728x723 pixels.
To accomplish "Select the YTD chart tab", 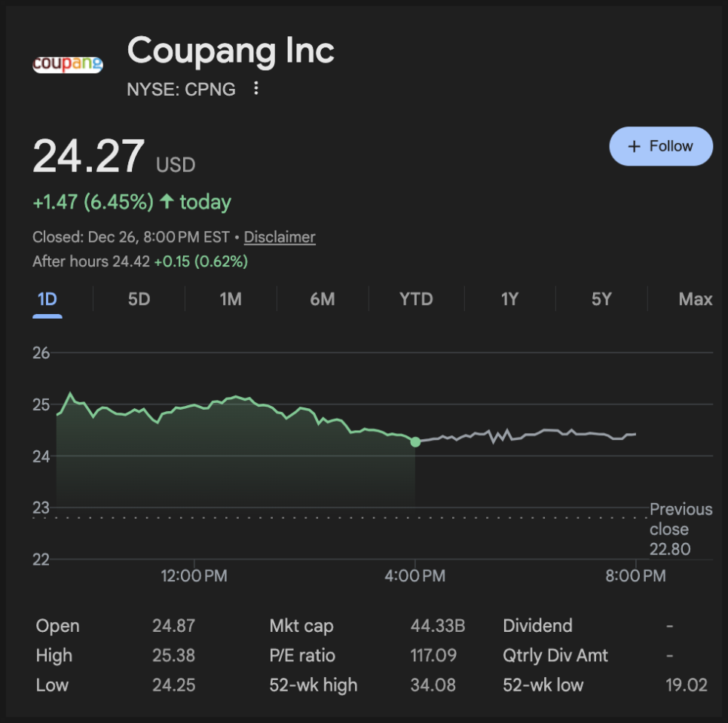I will [x=416, y=299].
